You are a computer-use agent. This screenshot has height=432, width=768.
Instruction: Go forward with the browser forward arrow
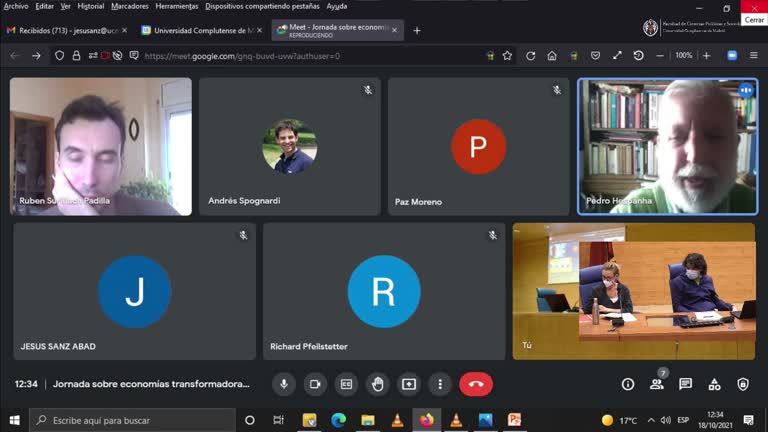[36, 56]
